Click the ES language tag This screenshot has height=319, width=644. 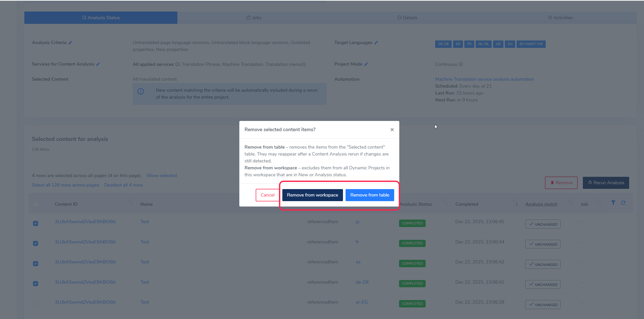458,44
